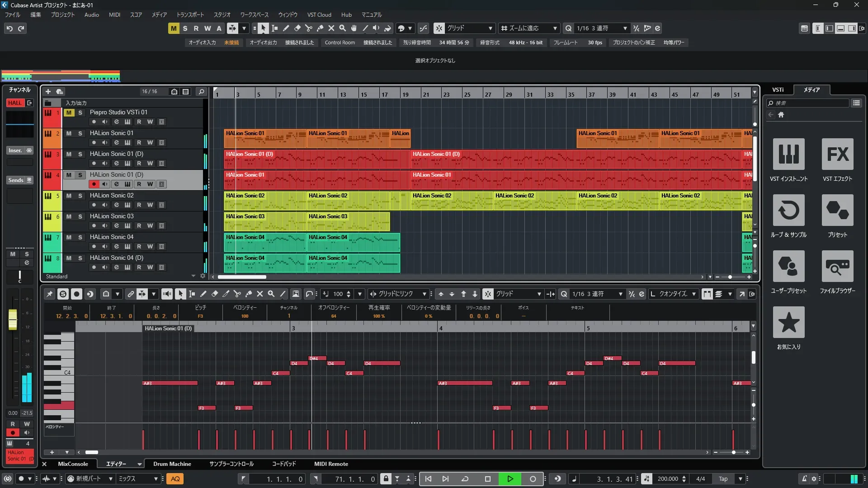Select the Erase tool in main toolbar

point(297,28)
